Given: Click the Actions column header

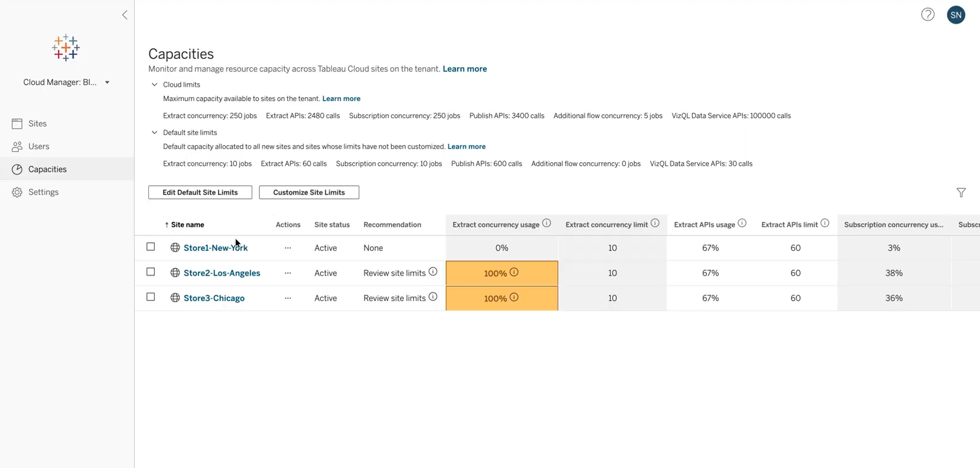Looking at the screenshot, I should (x=288, y=225).
